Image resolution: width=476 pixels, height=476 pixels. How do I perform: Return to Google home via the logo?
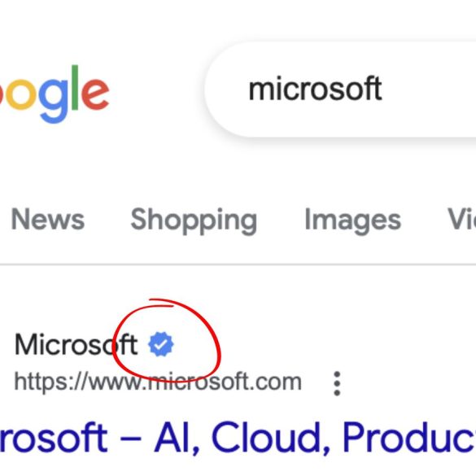tap(55, 94)
